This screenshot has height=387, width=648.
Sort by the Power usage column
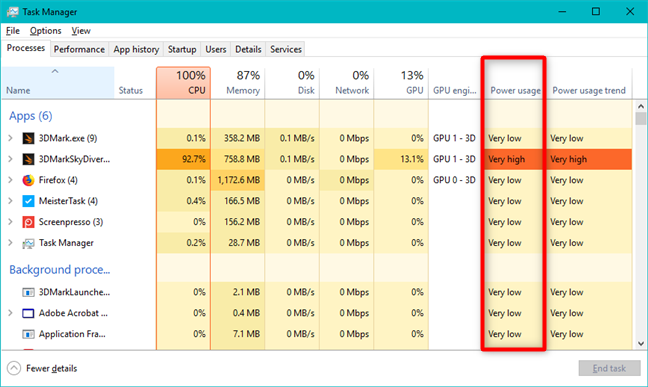click(515, 83)
